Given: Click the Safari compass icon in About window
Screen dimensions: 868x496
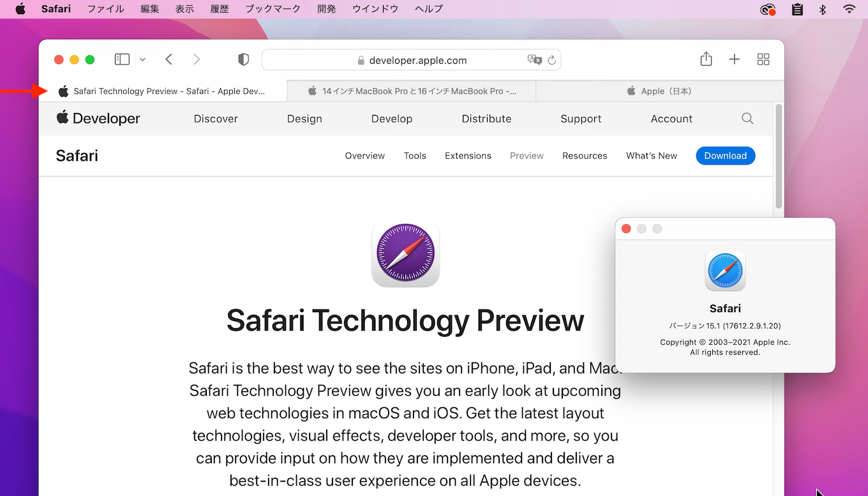Looking at the screenshot, I should tap(725, 271).
